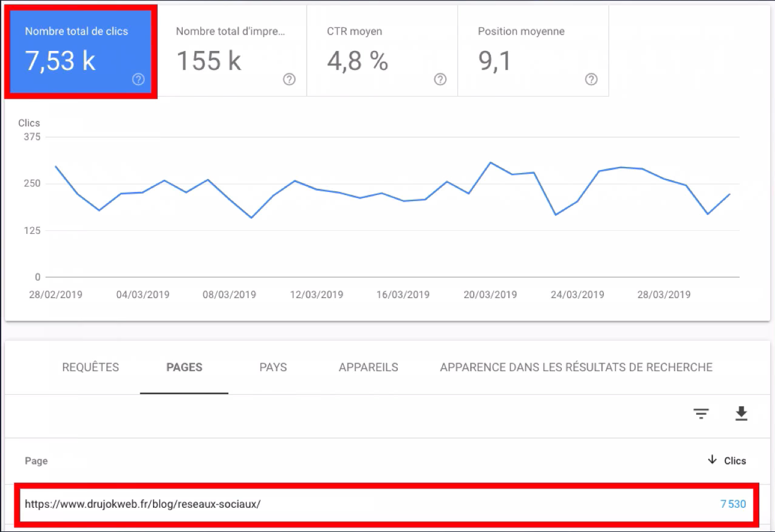The height and width of the screenshot is (532, 775).
Task: Click the Clics axis title above chart
Action: [29, 123]
